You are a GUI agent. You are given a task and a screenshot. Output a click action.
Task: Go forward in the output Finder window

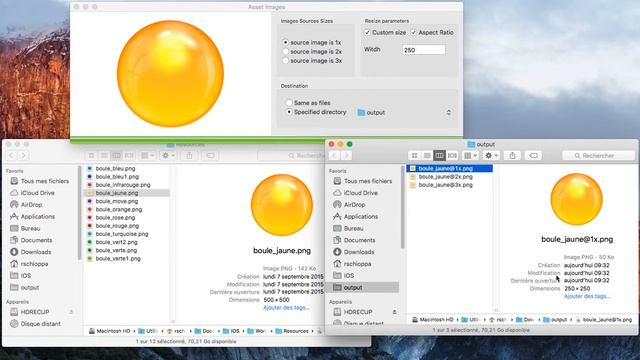pos(347,156)
